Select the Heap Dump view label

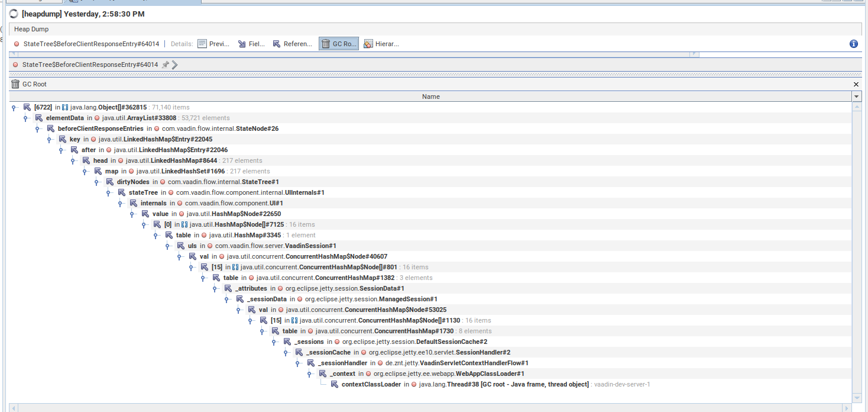click(x=31, y=29)
